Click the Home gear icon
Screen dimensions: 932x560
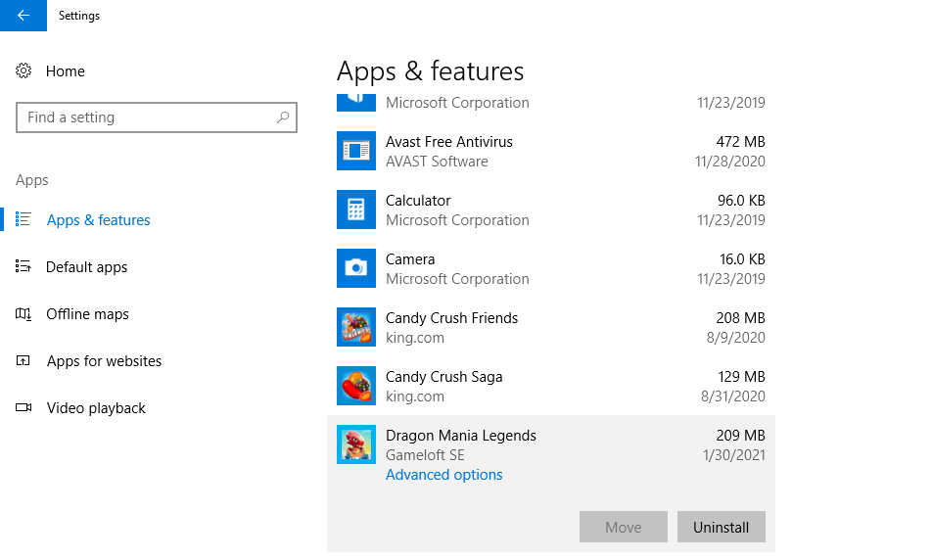tap(24, 71)
